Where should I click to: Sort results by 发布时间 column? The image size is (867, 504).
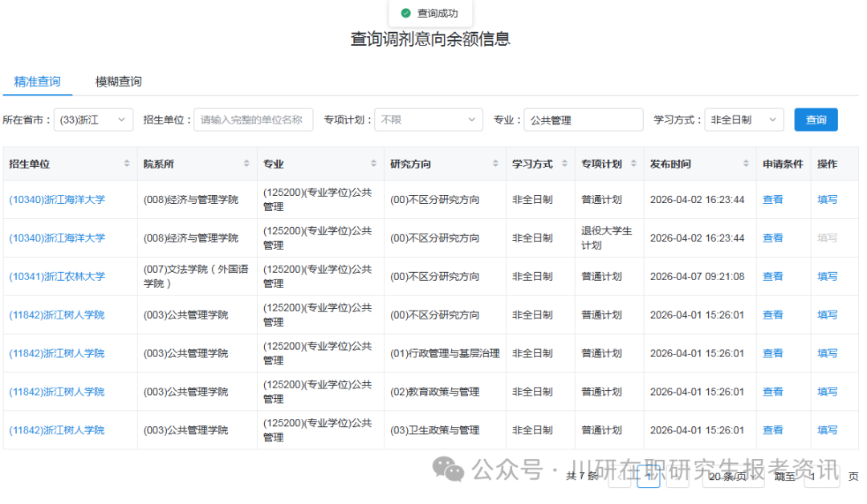pos(747,163)
